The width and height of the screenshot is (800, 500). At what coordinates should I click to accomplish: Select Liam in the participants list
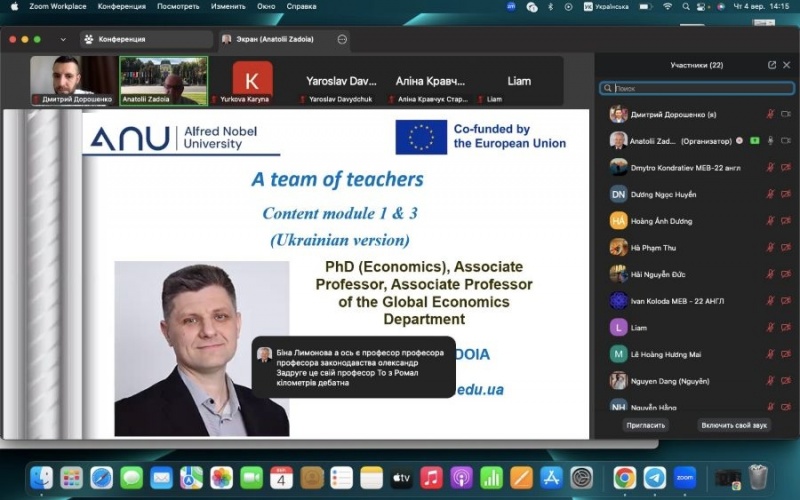[x=697, y=328]
